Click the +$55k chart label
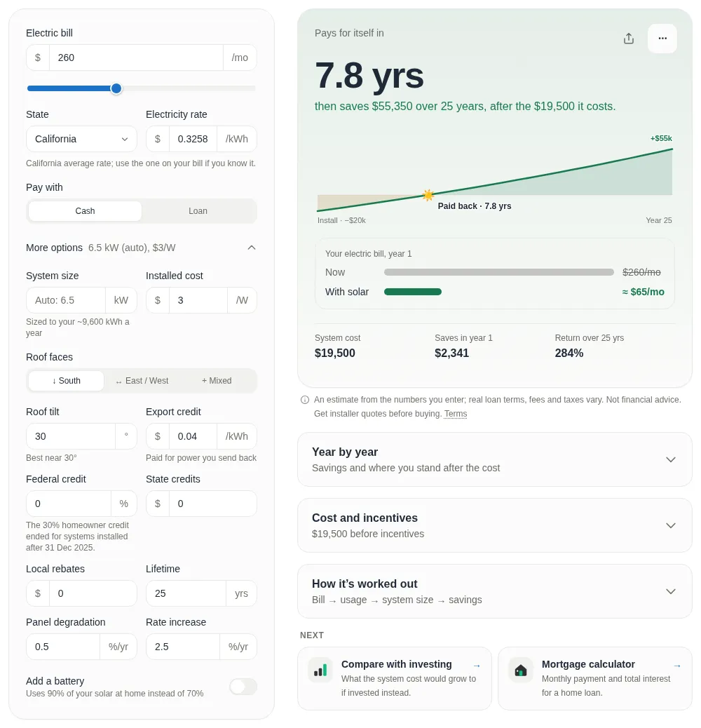The image size is (701, 728). [x=661, y=138]
